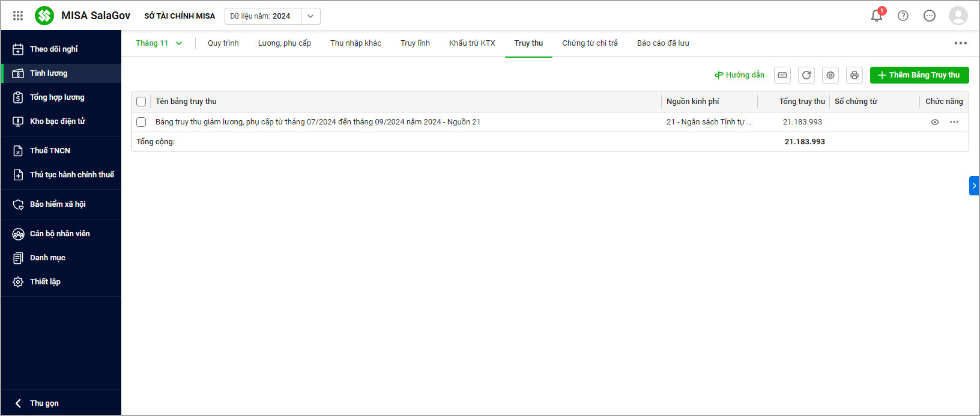Open the Bảng truy thu giảm lương row name
The image size is (980, 416).
pyautogui.click(x=318, y=122)
